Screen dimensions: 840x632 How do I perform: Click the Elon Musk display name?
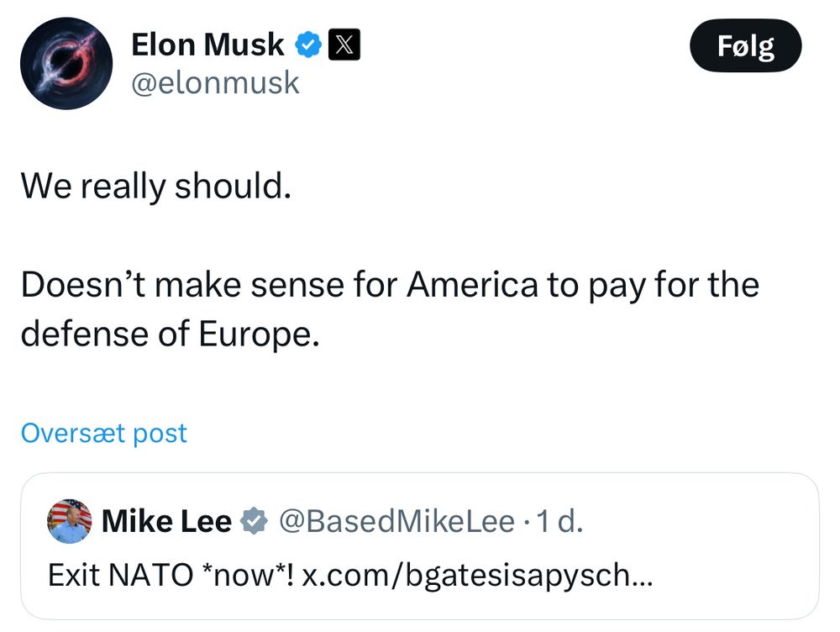[207, 45]
